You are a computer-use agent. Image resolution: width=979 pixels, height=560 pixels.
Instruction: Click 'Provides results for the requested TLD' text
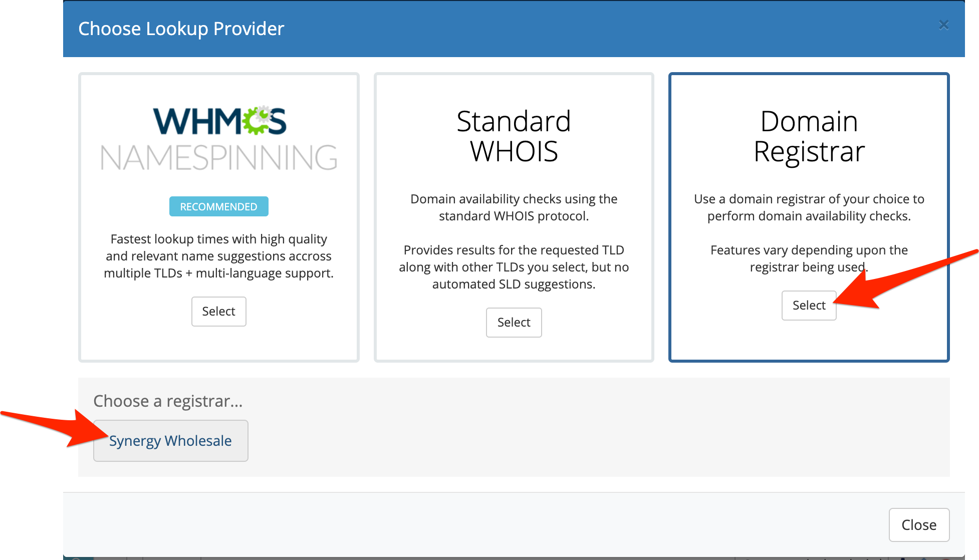(x=514, y=267)
